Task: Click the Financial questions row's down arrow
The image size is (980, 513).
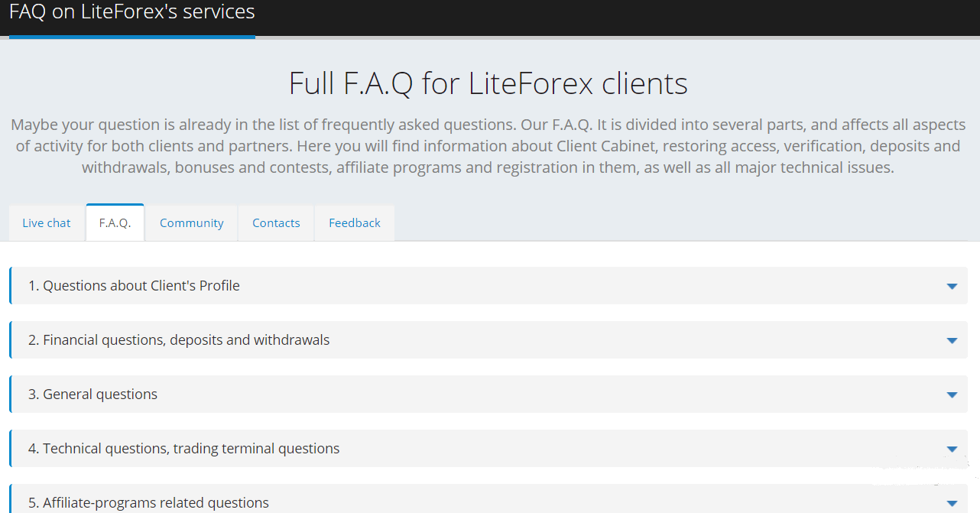Action: pos(952,340)
